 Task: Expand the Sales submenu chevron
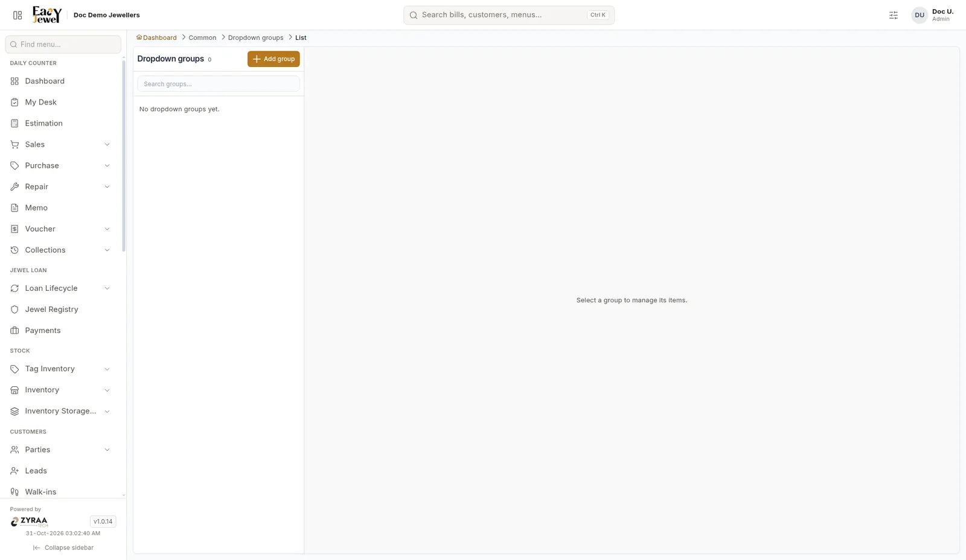pyautogui.click(x=107, y=144)
